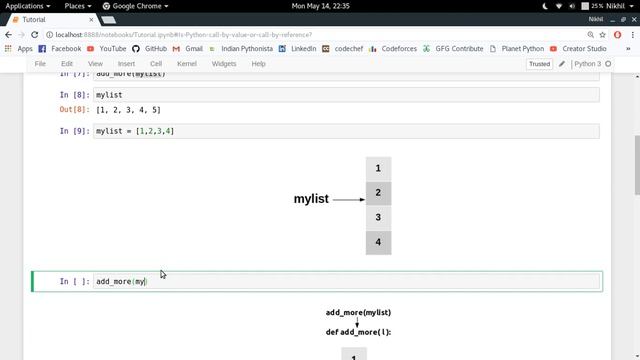Viewport: 640px width, 360px height.
Task: Go back with the browser back arrow
Action: tap(8, 35)
